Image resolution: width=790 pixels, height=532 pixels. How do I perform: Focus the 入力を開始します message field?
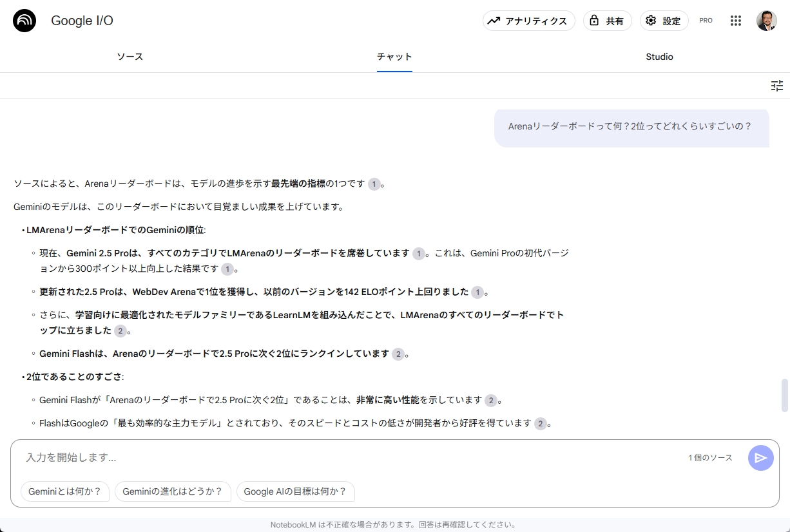[x=348, y=458]
